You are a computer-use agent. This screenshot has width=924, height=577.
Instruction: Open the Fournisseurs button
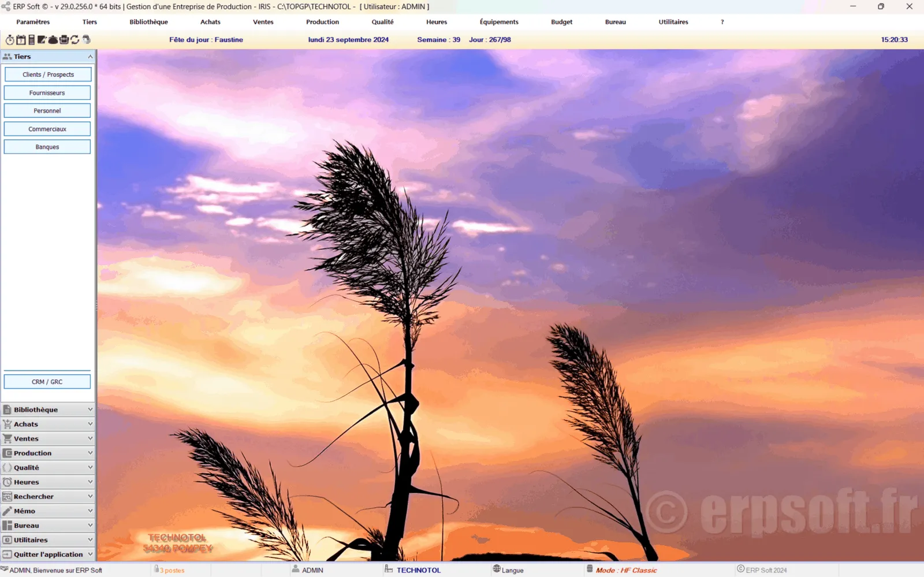47,93
